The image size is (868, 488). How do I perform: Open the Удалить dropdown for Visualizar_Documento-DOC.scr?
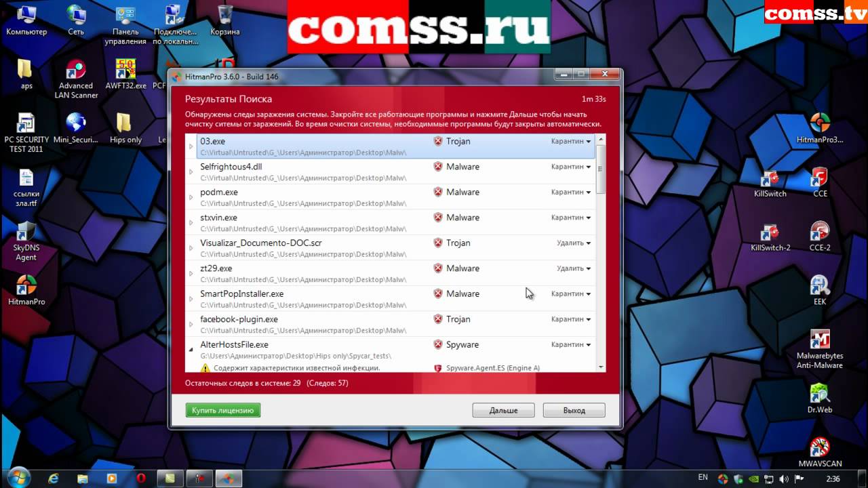tap(574, 243)
